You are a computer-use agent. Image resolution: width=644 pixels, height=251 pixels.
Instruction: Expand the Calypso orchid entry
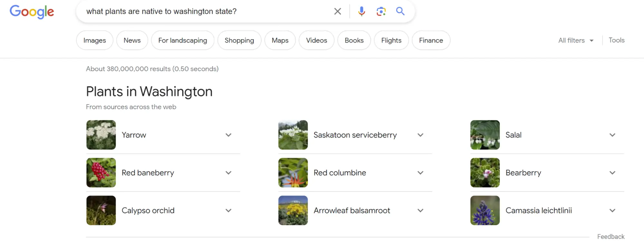pos(228,211)
